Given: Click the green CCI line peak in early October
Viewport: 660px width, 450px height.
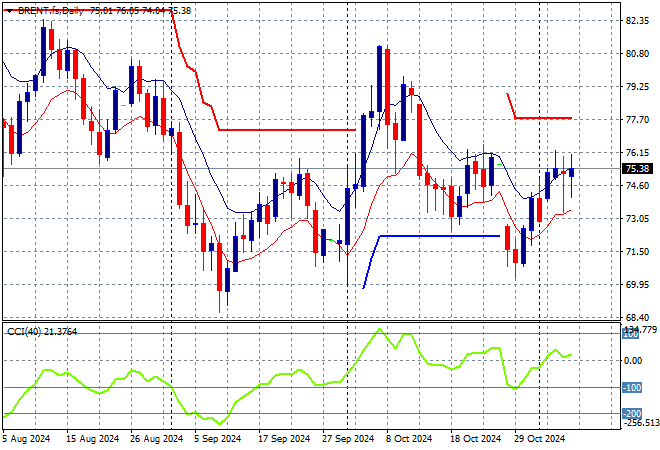Looking at the screenshot, I should (379, 330).
